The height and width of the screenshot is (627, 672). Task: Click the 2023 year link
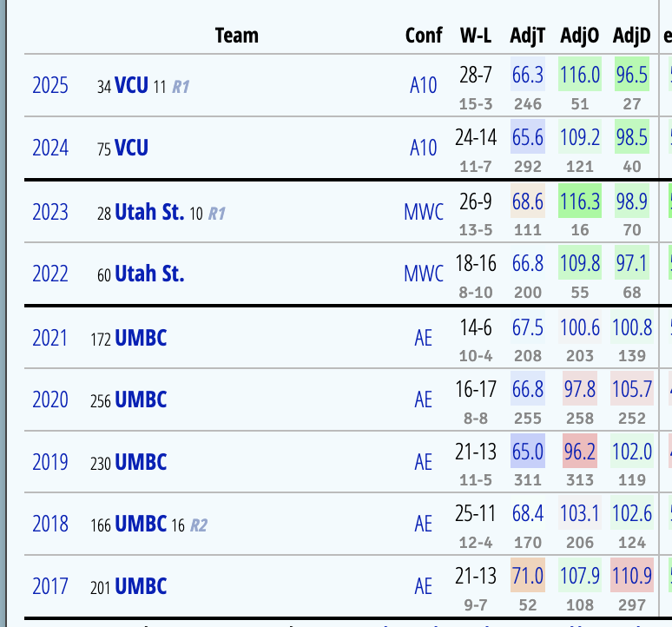pyautogui.click(x=49, y=212)
